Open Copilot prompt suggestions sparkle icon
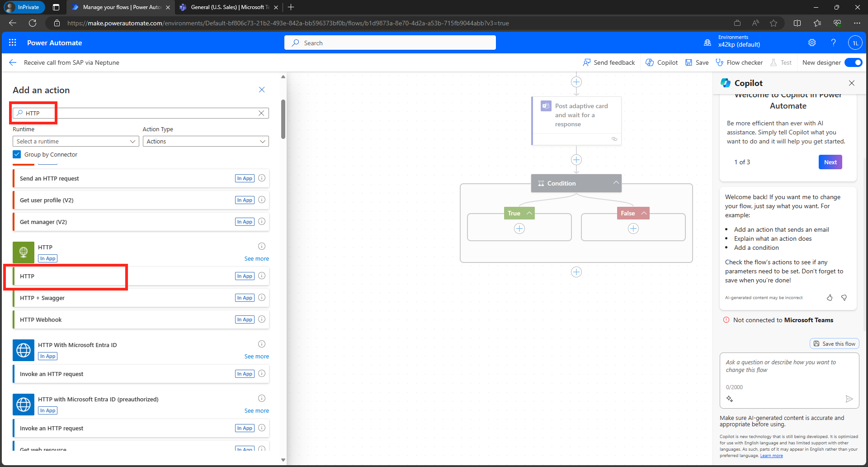 730,399
